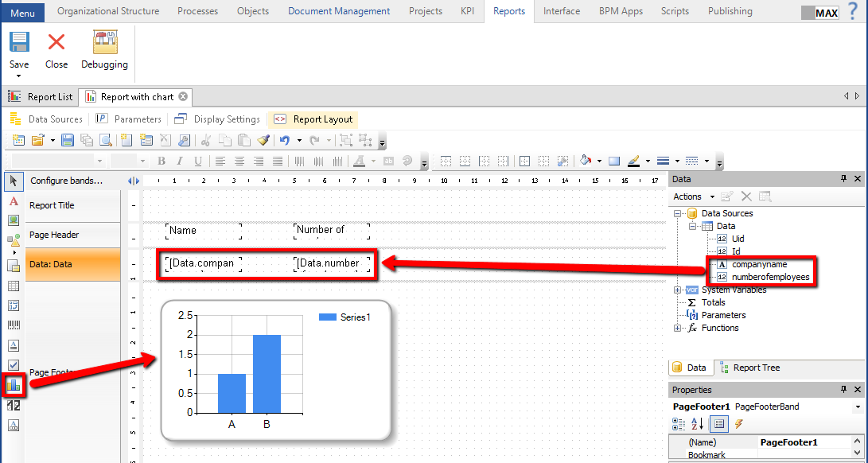Click the Debugging button in ribbon
This screenshot has height=463, width=868.
(104, 50)
